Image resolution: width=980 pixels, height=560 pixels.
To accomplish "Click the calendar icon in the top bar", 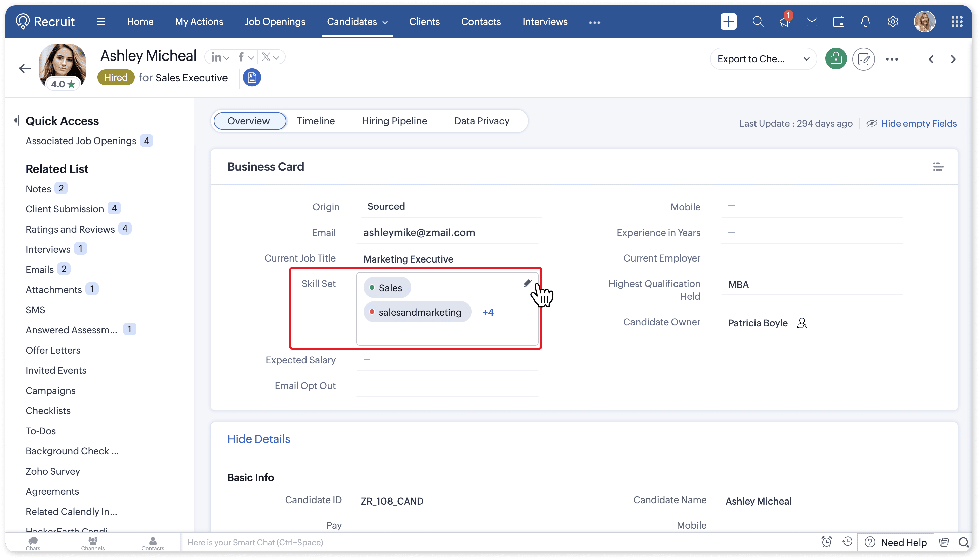I will pyautogui.click(x=839, y=22).
